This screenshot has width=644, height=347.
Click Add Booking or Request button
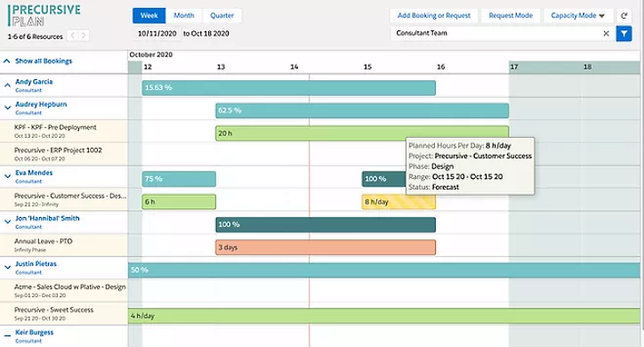pyautogui.click(x=434, y=16)
